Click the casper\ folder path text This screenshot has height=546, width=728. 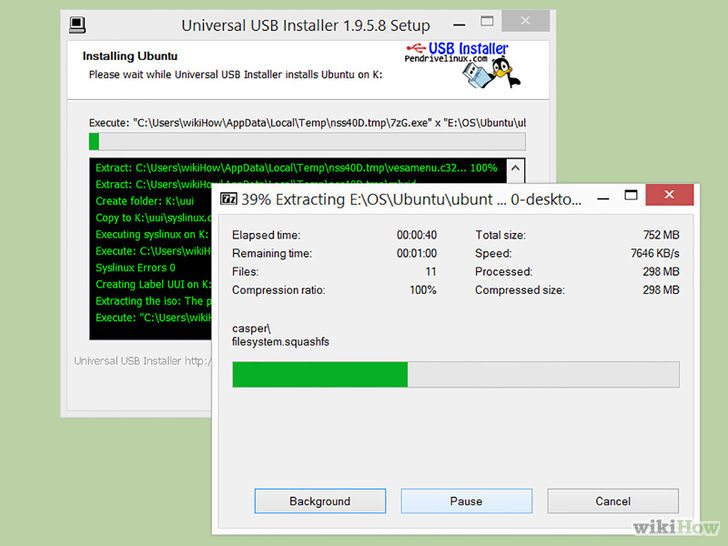251,328
